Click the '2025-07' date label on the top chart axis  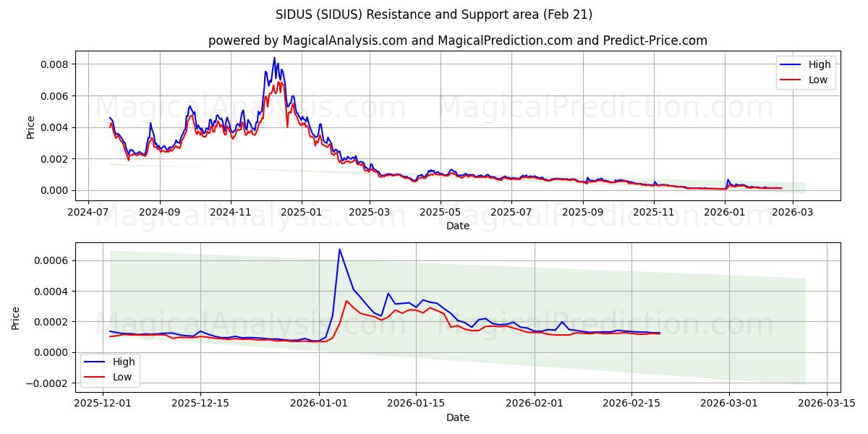point(511,212)
